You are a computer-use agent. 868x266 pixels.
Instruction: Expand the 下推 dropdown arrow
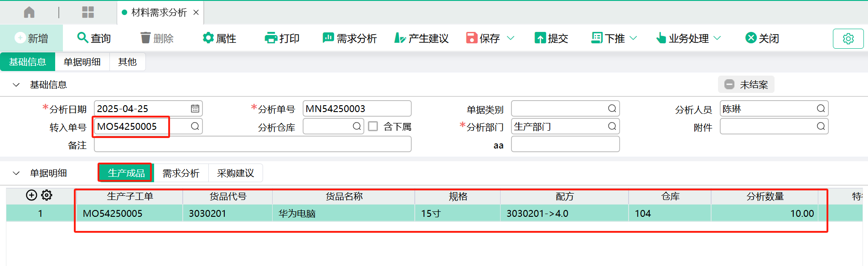(x=633, y=38)
